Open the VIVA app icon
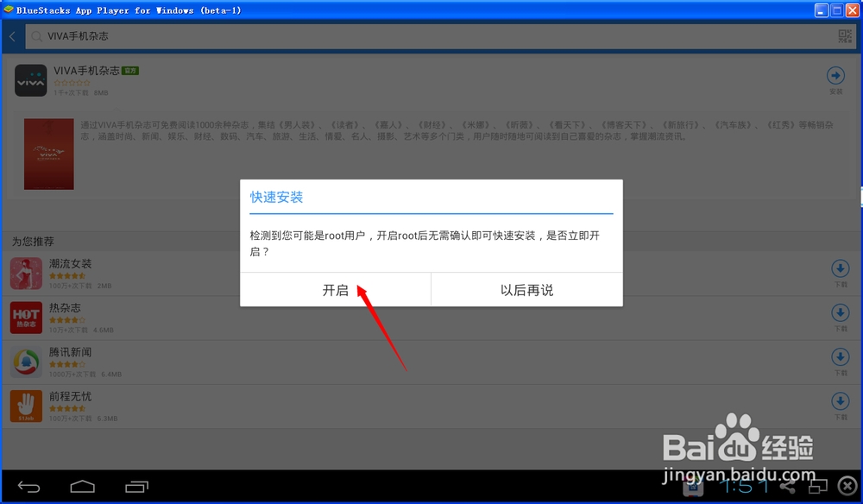 tap(31, 80)
